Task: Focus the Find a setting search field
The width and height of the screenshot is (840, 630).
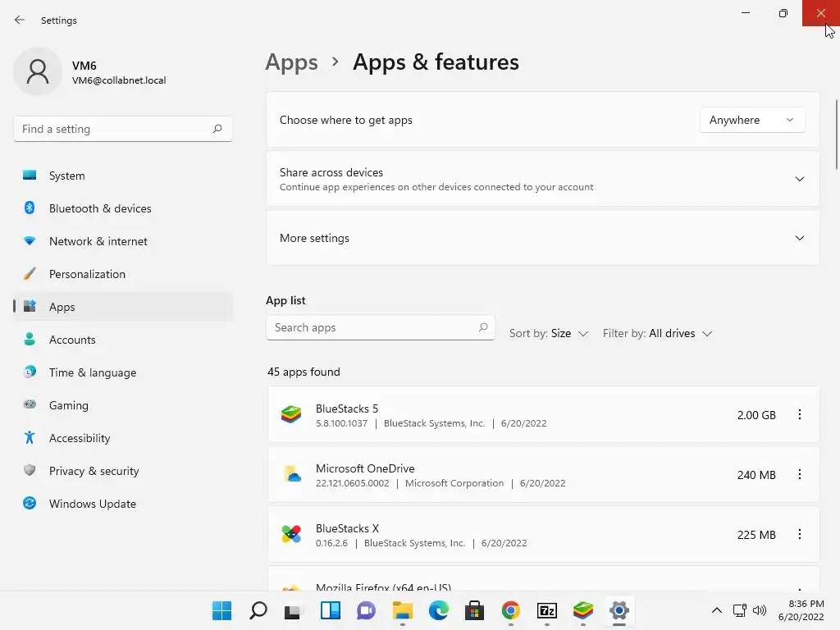Action: tap(123, 129)
